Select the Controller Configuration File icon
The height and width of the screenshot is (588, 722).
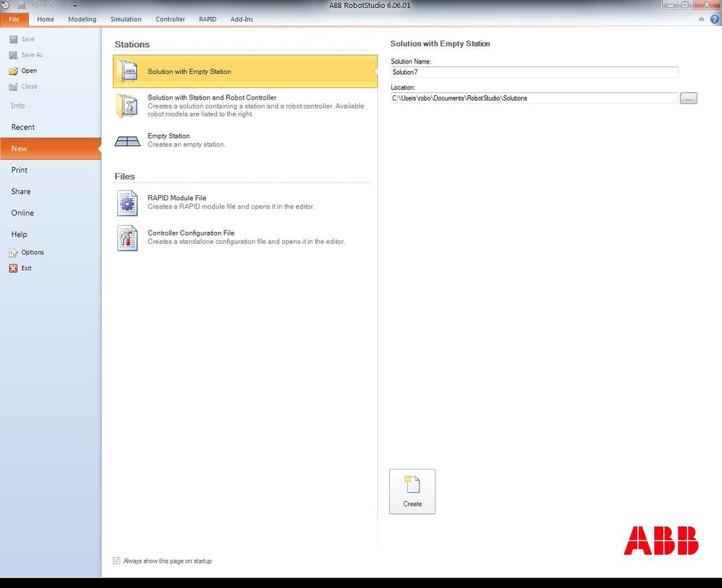coord(128,238)
